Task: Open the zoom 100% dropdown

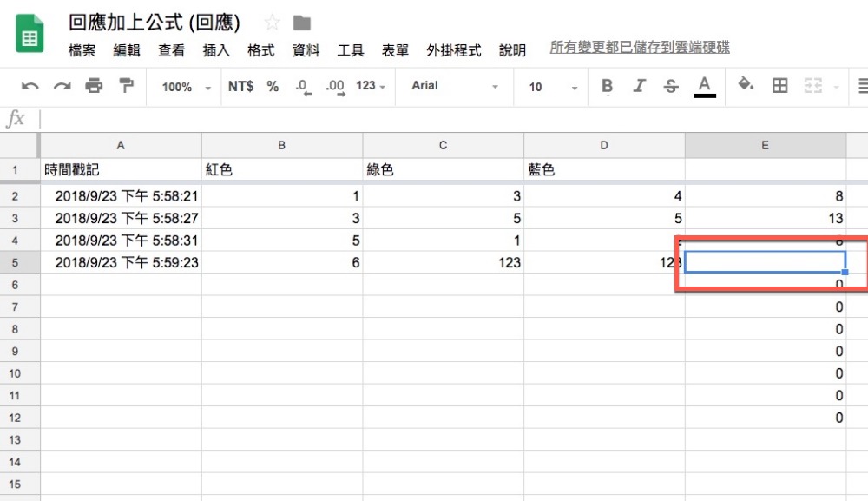Action: coord(186,87)
